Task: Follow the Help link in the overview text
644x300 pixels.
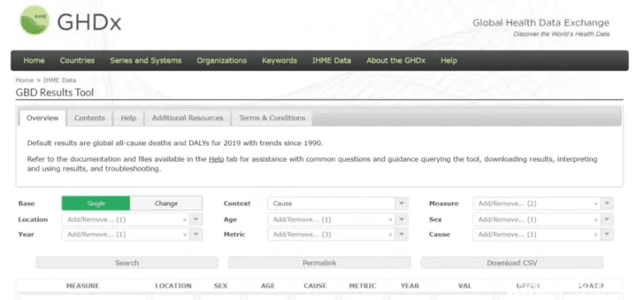Action: (216, 159)
